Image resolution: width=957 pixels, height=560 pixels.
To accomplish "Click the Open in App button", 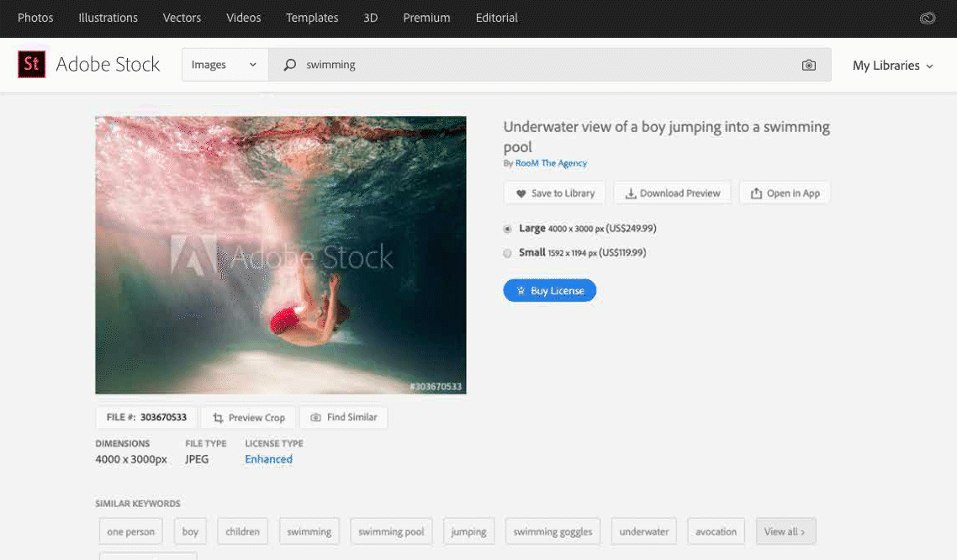I will click(x=784, y=193).
